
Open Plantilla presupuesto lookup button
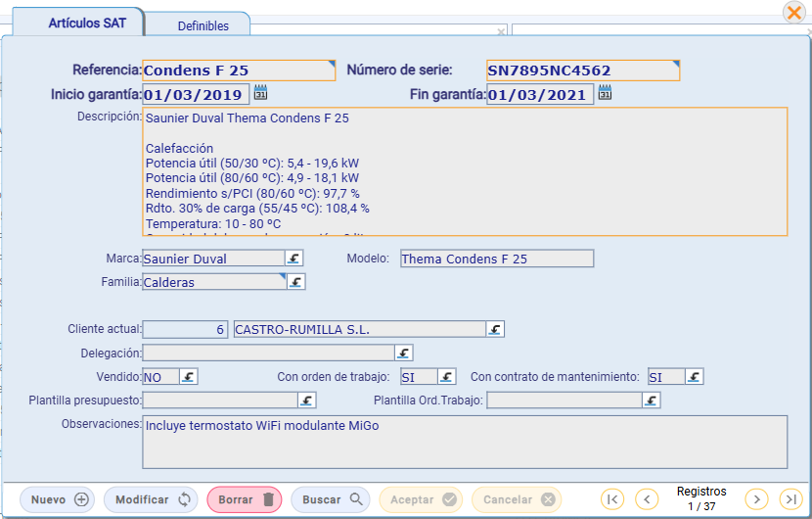coord(307,401)
